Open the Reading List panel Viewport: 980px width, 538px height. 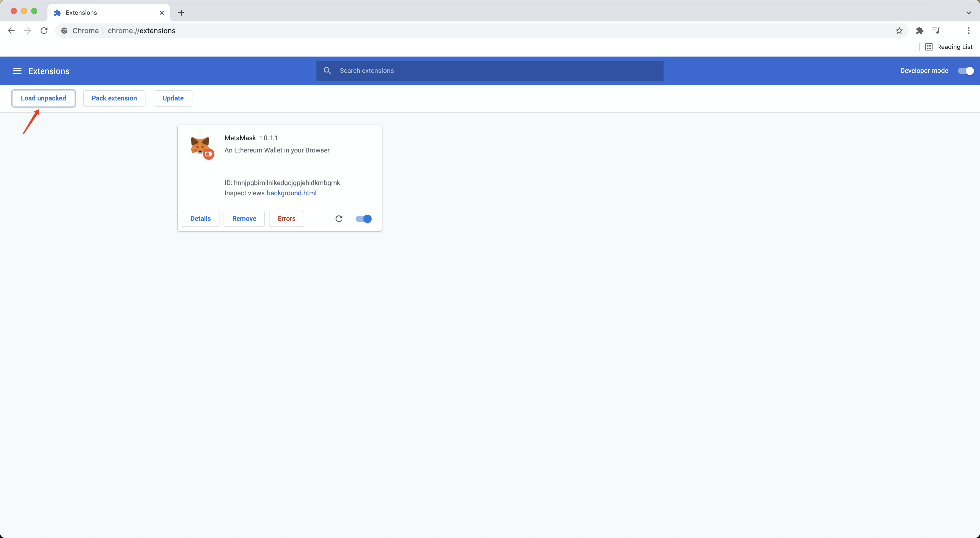click(x=949, y=47)
